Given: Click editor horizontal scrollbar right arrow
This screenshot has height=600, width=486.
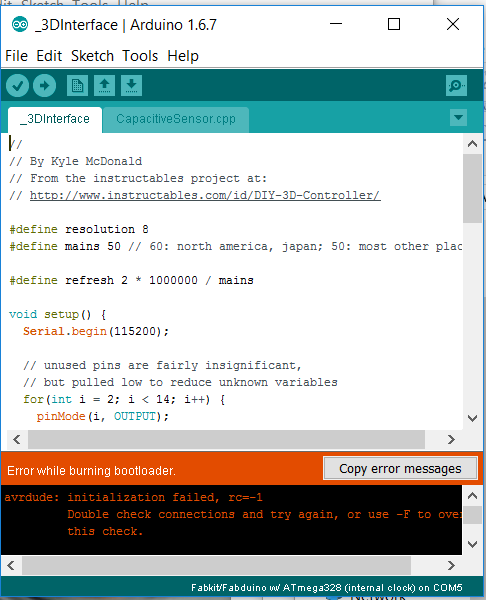Looking at the screenshot, I should pos(452,439).
